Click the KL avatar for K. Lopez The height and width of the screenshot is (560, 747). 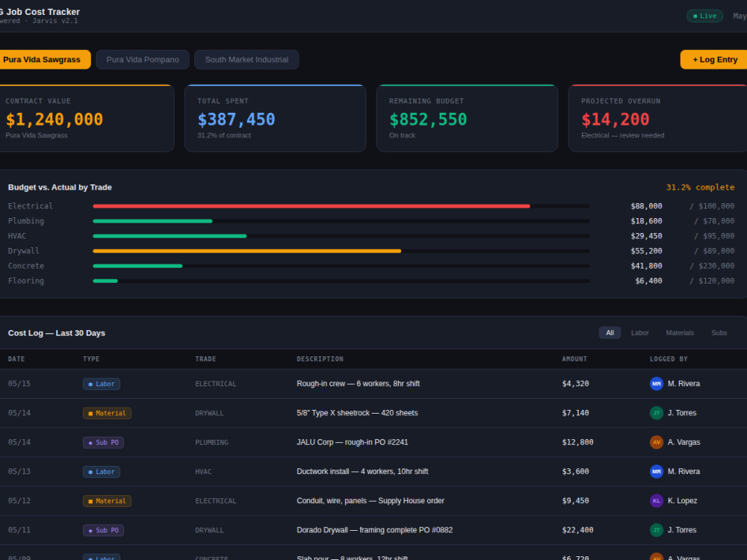pos(657,501)
